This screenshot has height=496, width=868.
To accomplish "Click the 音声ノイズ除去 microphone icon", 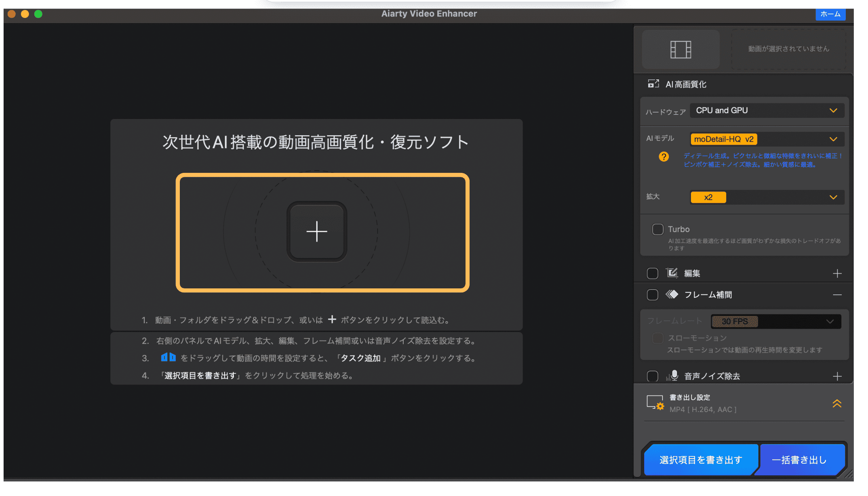I will click(x=672, y=376).
